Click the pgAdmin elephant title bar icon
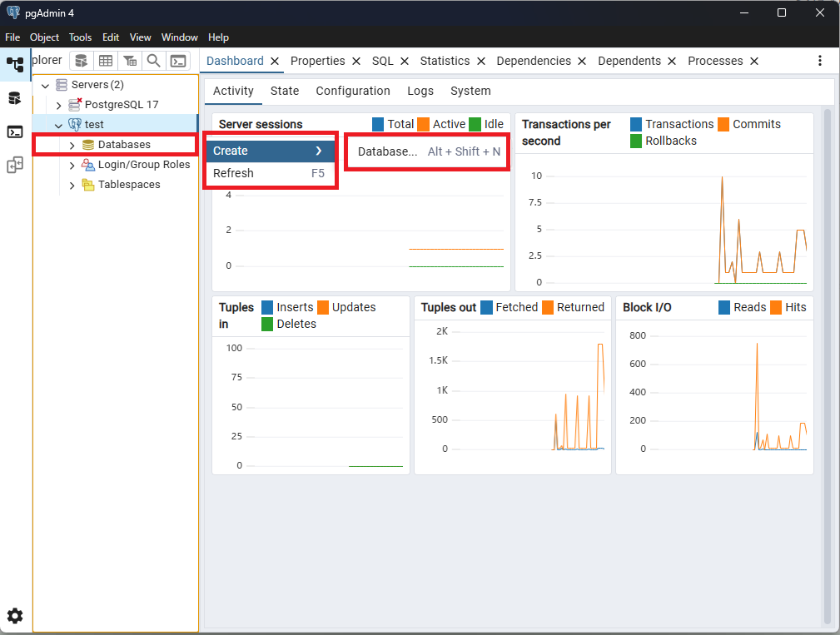This screenshot has height=635, width=840. click(x=12, y=12)
